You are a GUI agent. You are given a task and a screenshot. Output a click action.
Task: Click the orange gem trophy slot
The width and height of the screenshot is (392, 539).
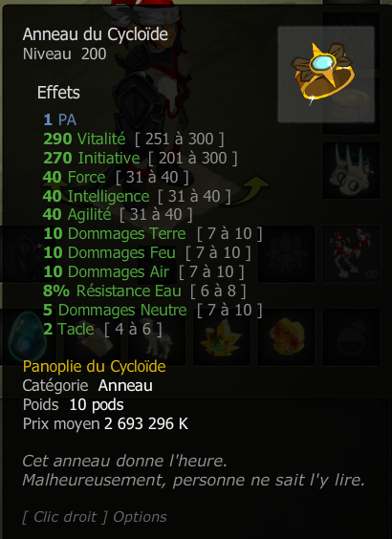[x=286, y=336]
